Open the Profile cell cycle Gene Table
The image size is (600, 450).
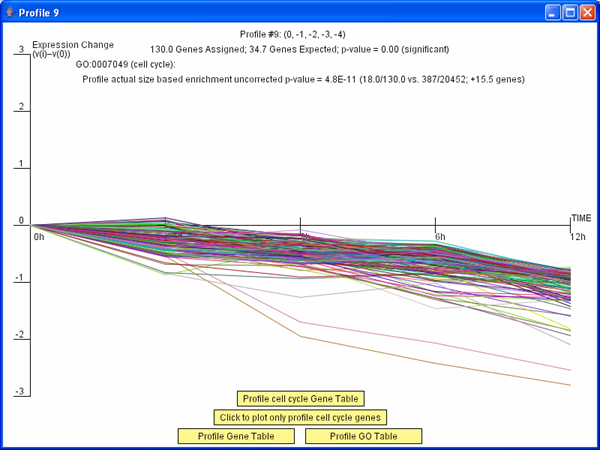(300, 398)
